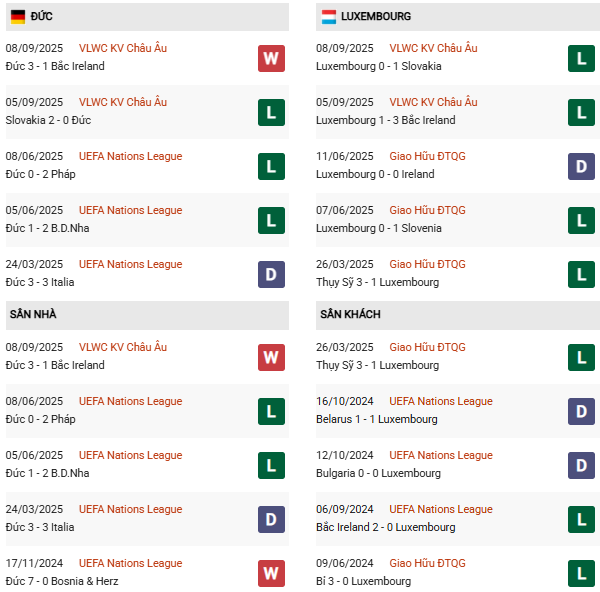Viewport: 600px width, 592px height.
Task: Click the L badge for Luxembourg 1-3 Bắc Ireland
Action: [582, 112]
